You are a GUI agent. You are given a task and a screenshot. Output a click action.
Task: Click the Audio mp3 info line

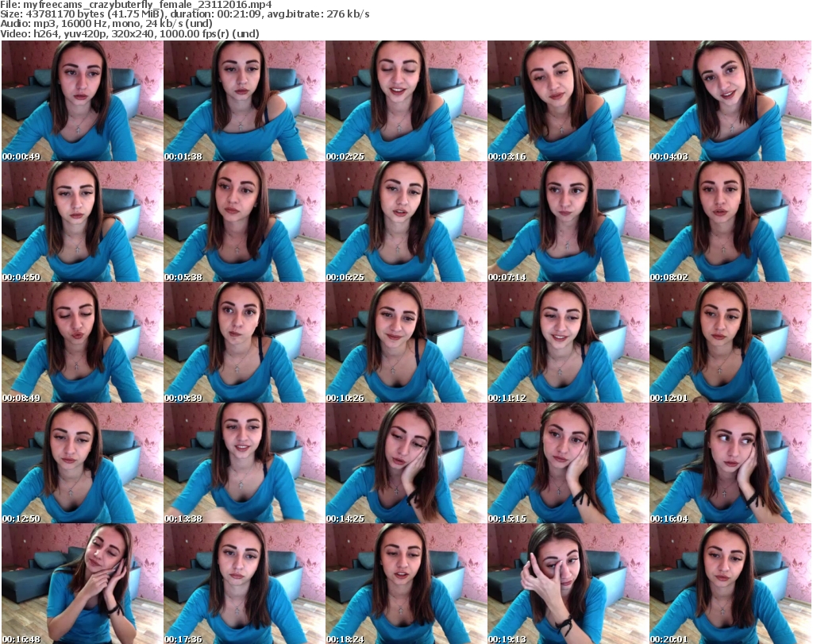coord(106,24)
